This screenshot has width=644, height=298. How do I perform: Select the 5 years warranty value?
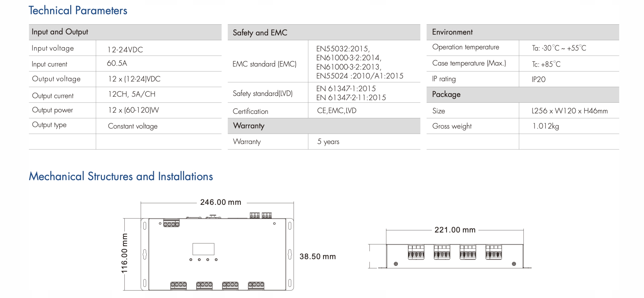328,142
